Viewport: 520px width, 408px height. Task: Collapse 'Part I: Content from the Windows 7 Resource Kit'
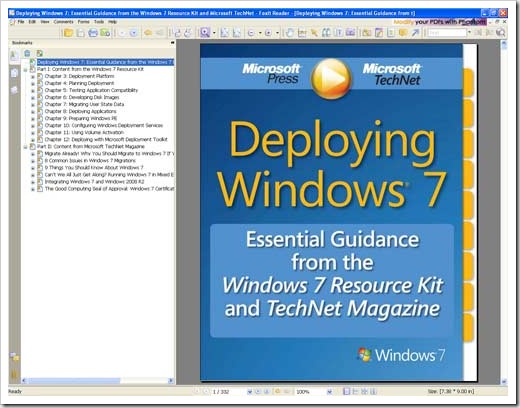click(x=25, y=70)
